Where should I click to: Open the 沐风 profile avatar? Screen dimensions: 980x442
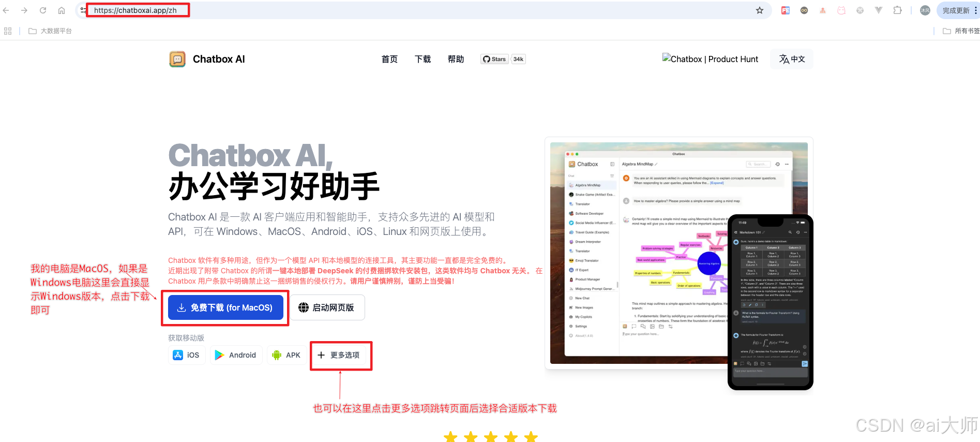[925, 10]
